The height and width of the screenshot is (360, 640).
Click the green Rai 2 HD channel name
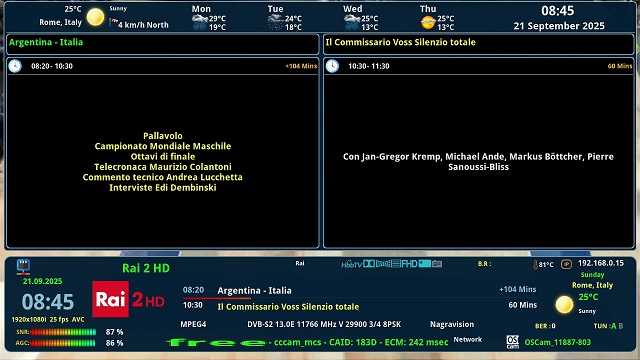146,268
